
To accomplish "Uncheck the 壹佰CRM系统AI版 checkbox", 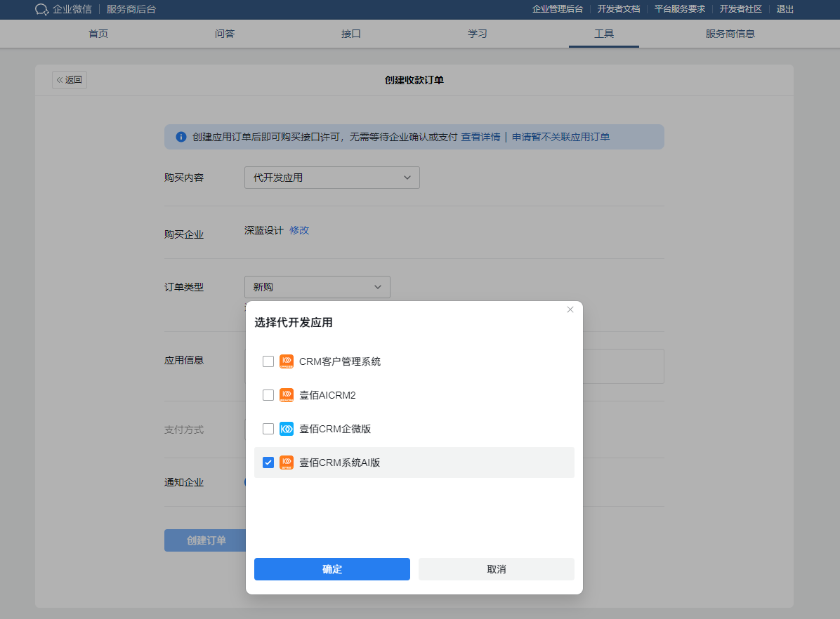I will pos(268,462).
